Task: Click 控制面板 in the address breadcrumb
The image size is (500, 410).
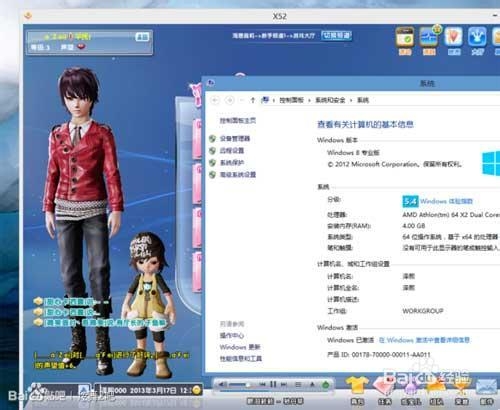Action: pos(291,100)
